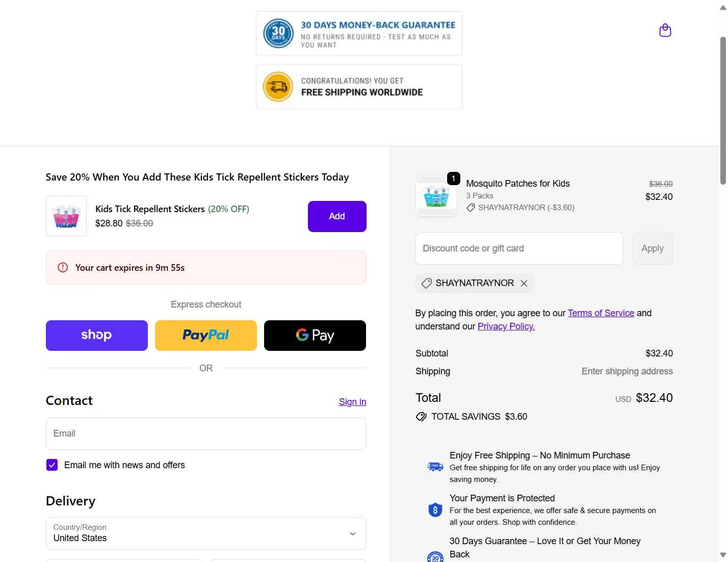
Task: Click the 30 days money-back guarantee badge
Action: (x=359, y=34)
